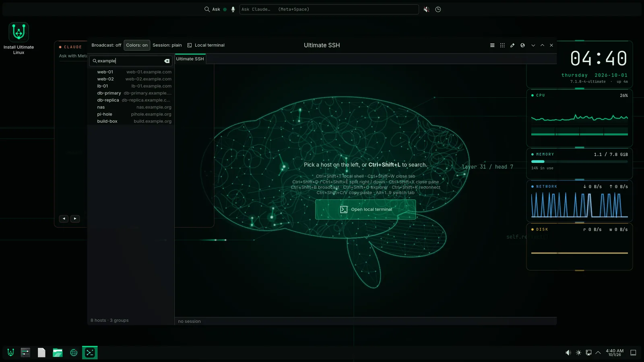Select the Ultimate SSH tab
The image size is (644, 362).
(x=190, y=59)
